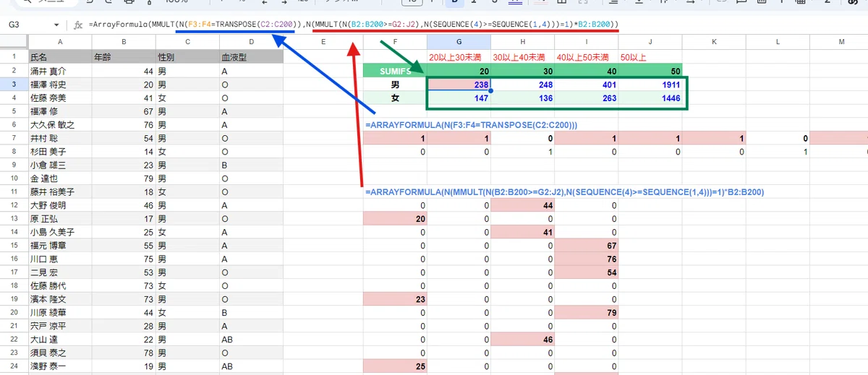Select row 1 header
This screenshot has width=868, height=375.
click(14, 56)
